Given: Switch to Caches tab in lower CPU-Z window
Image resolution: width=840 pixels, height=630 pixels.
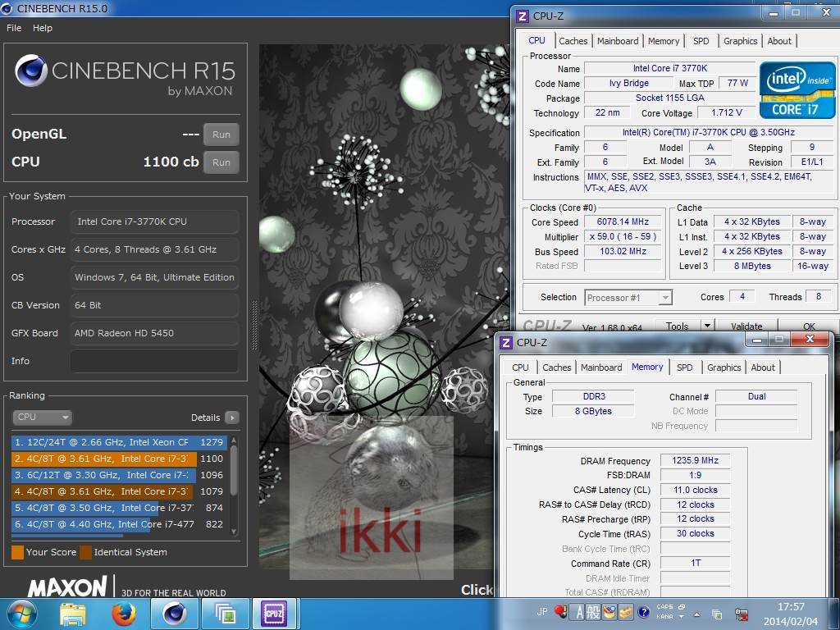Looking at the screenshot, I should (x=557, y=367).
